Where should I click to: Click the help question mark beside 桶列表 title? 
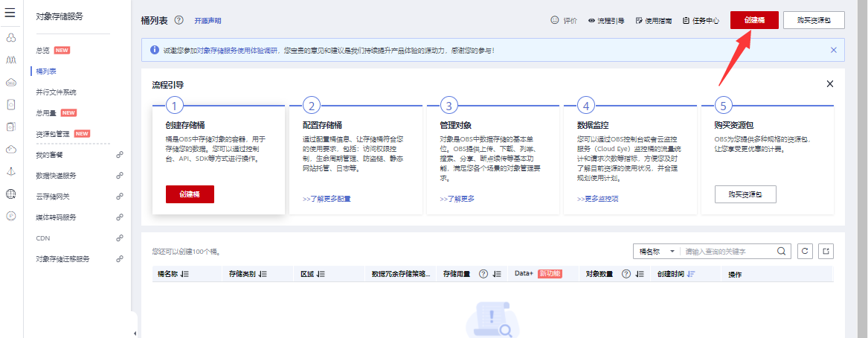tap(179, 20)
